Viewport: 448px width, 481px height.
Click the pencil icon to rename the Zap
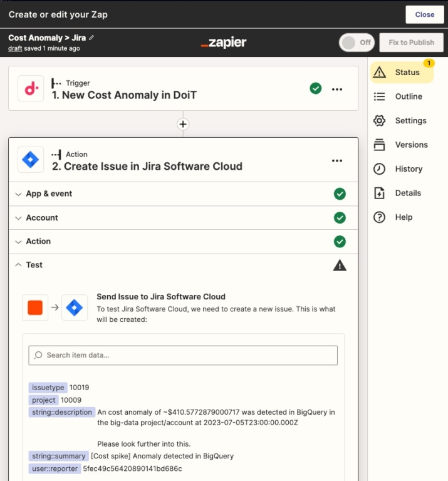pos(91,38)
